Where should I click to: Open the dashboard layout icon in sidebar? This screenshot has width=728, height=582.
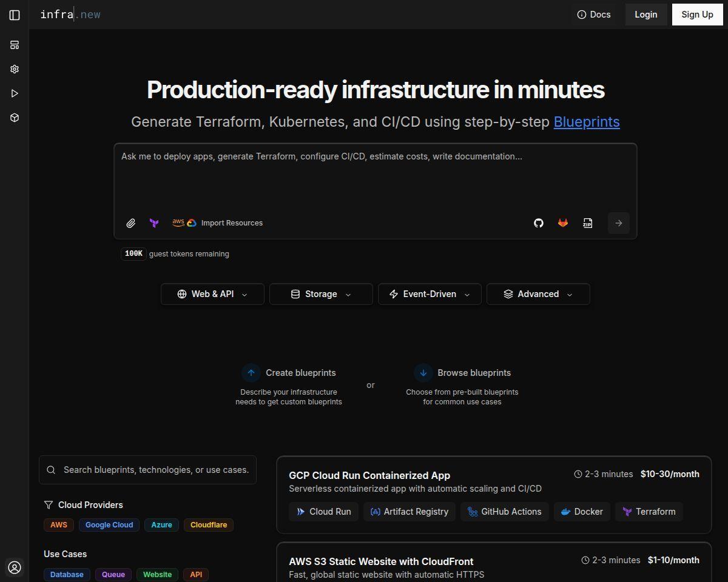(15, 45)
